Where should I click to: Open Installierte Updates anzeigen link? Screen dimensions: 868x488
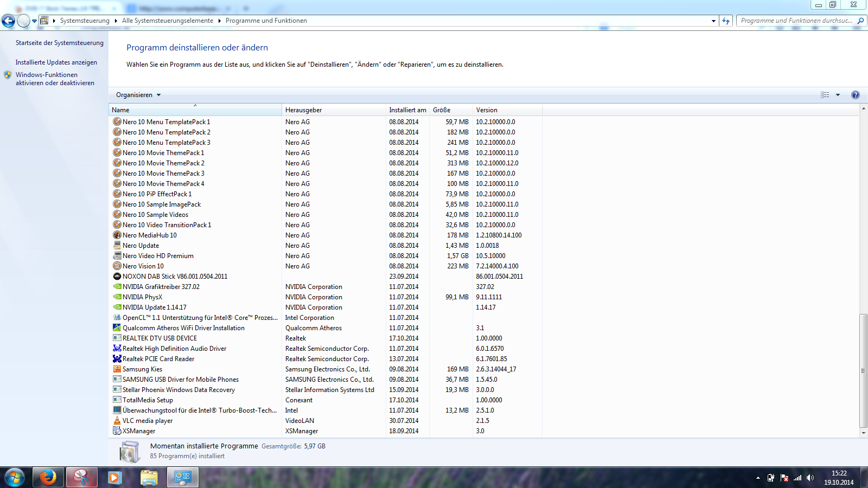click(x=56, y=62)
